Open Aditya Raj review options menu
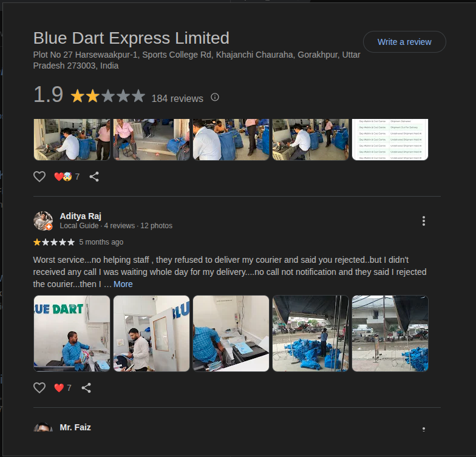Image resolution: width=476 pixels, height=457 pixels. click(x=424, y=221)
